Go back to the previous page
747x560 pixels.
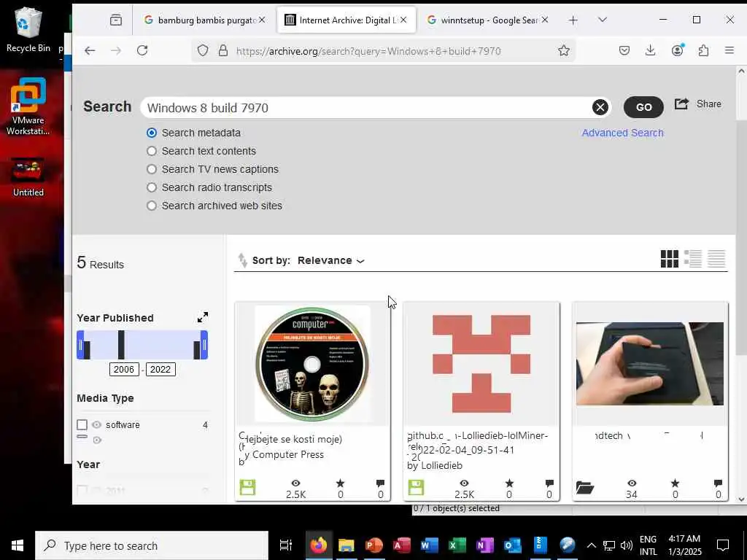90,50
